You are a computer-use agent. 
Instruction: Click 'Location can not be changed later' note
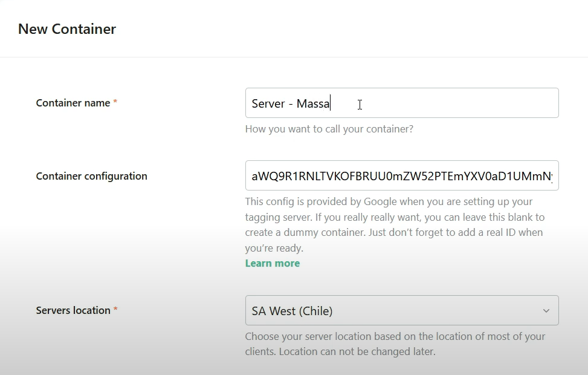[357, 352]
